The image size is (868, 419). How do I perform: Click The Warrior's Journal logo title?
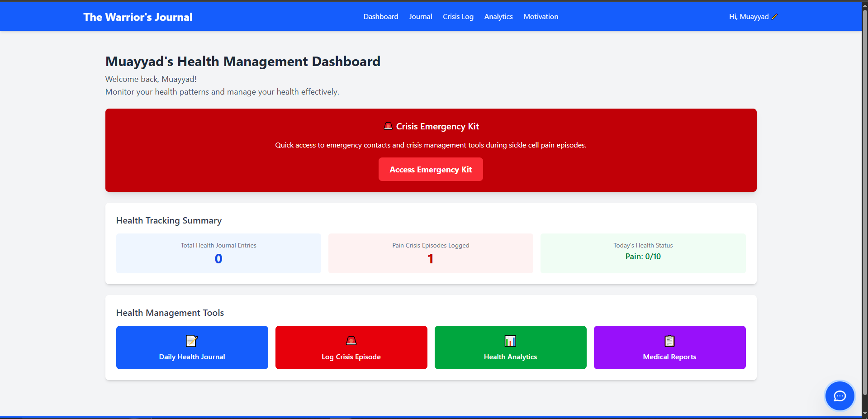click(138, 17)
